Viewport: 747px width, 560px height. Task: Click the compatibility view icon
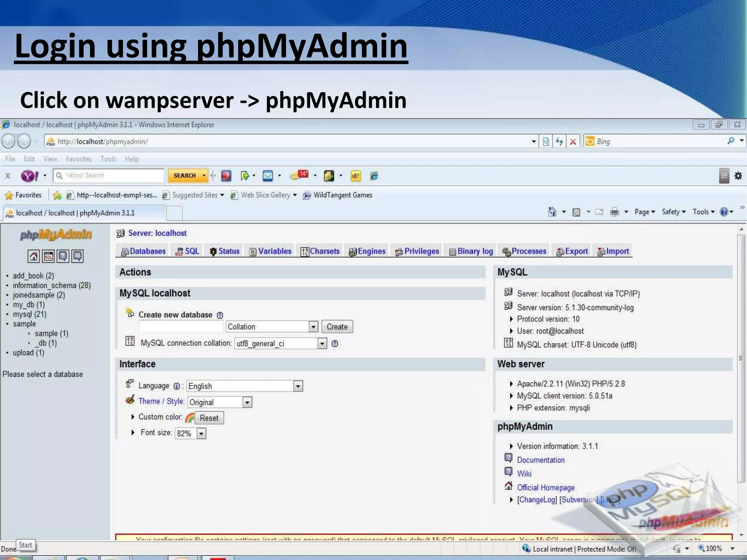[x=546, y=141]
